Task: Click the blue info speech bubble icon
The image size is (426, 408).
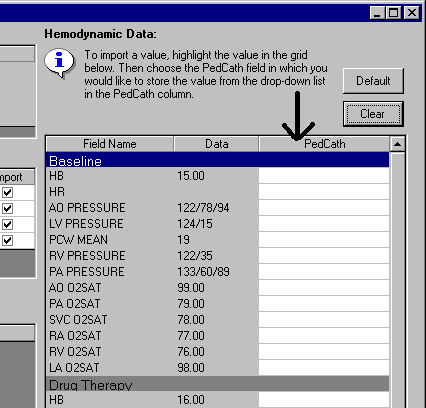Action: [x=59, y=62]
